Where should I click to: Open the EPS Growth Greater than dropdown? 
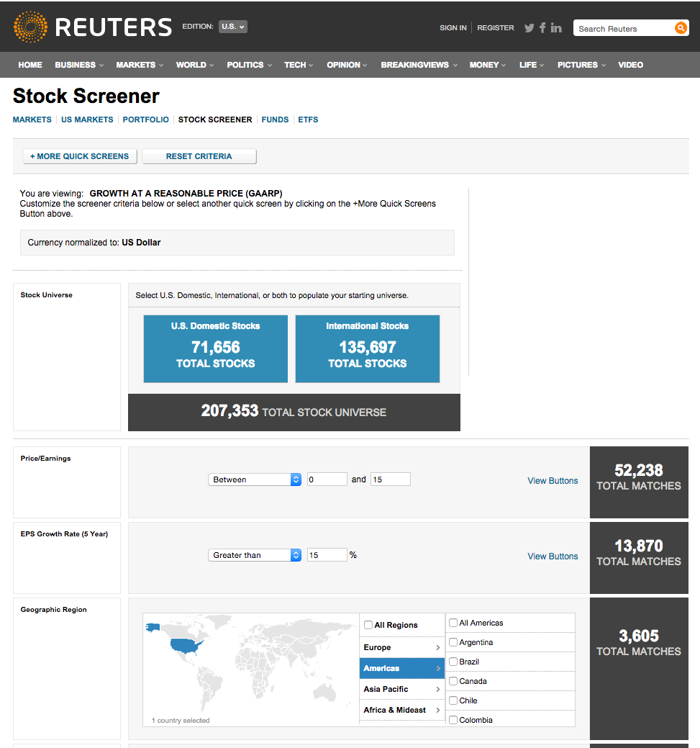[x=255, y=555]
